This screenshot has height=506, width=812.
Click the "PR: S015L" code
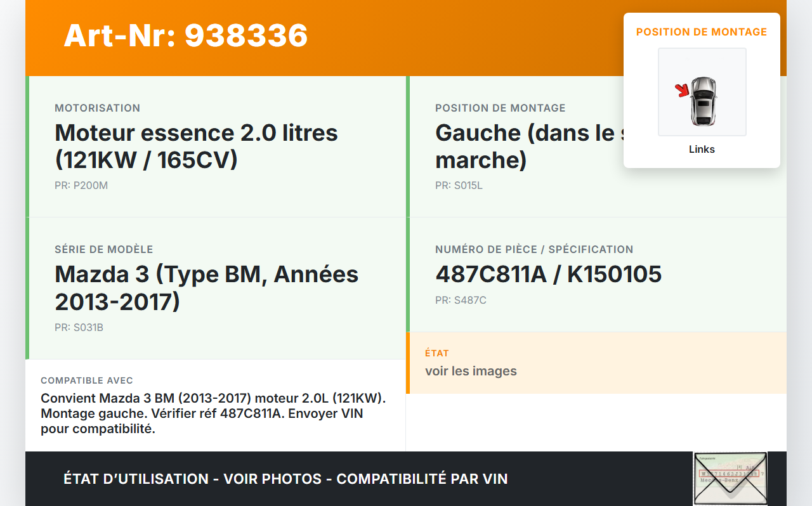pos(459,186)
